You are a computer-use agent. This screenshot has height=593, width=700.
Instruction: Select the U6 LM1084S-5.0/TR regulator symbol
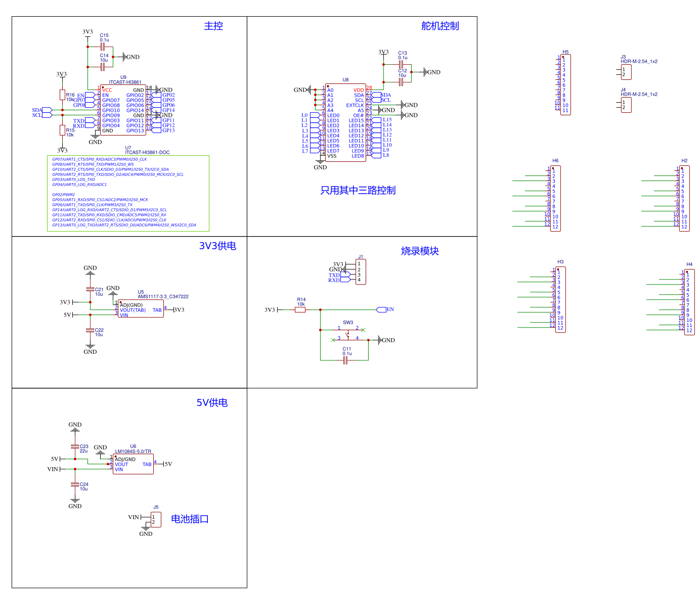(133, 464)
